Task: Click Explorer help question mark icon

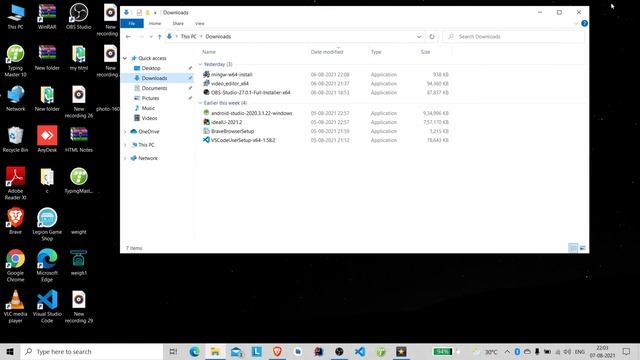Action: point(584,23)
